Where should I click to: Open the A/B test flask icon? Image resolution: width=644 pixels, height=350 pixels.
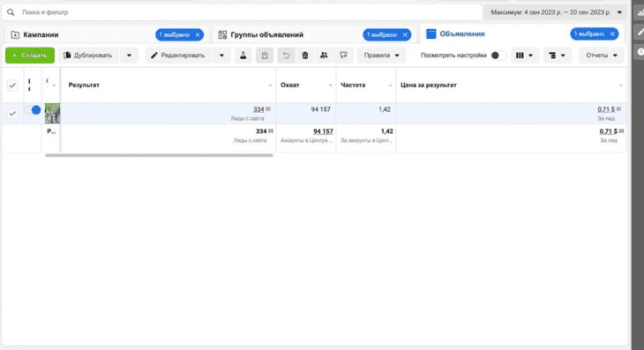(x=243, y=56)
